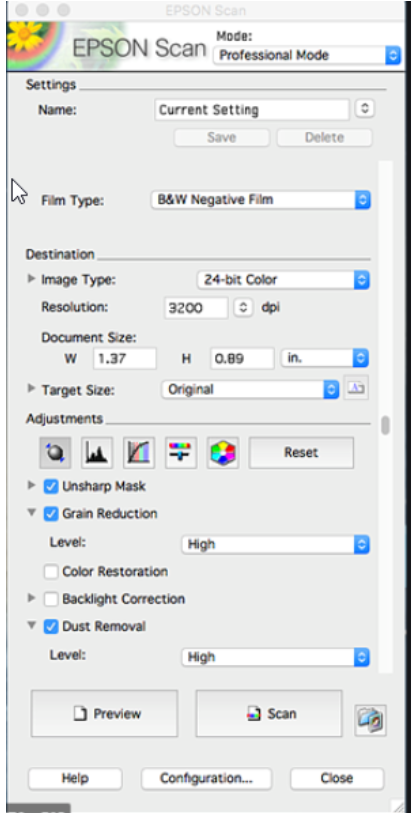The height and width of the screenshot is (816, 420).
Task: Enable the Backlight Correction checkbox
Action: click(x=51, y=599)
